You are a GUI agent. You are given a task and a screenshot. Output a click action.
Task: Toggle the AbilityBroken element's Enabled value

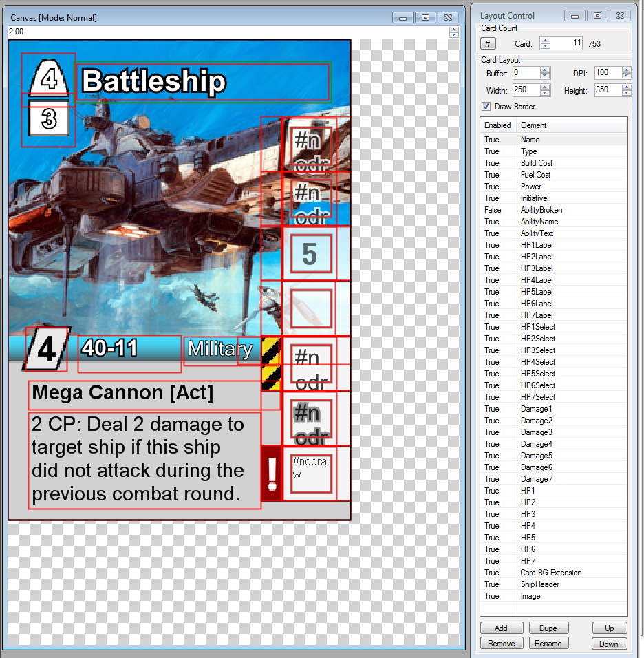492,210
